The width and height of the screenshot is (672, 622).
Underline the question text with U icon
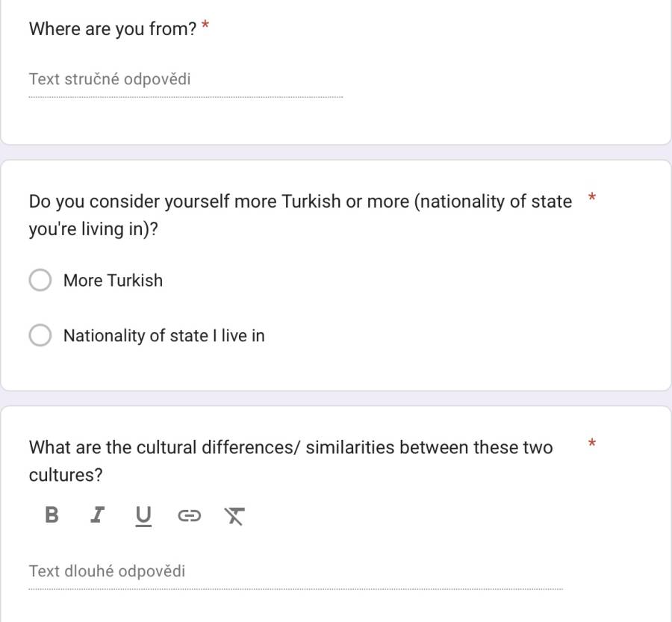(143, 516)
